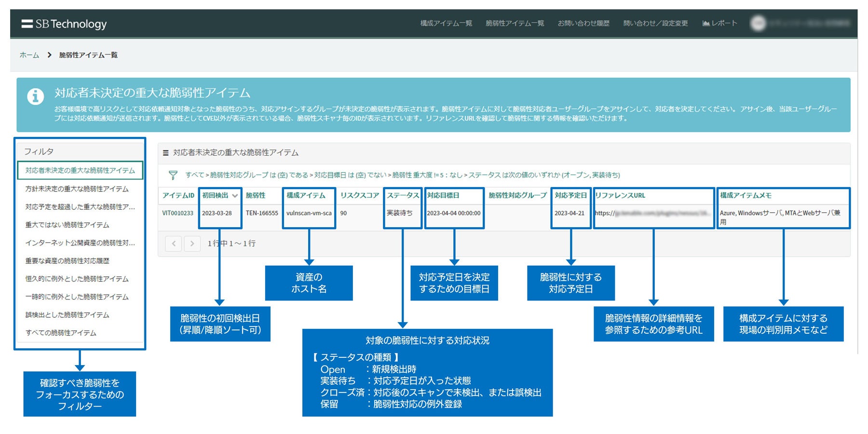
Task: Click the next page chevron
Action: 192,244
